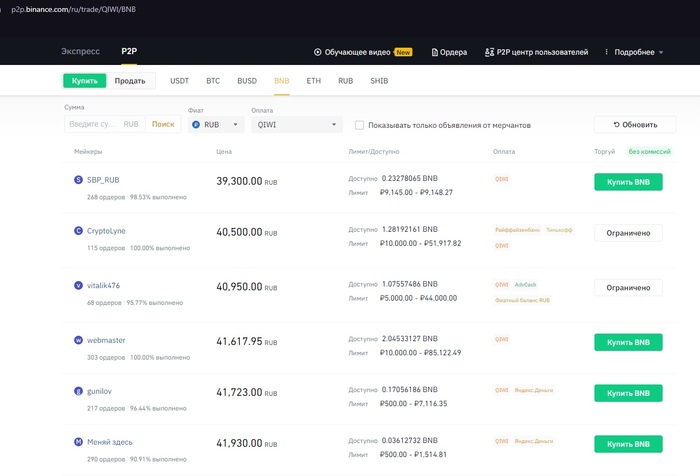The width and height of the screenshot is (700, 476).
Task: Click Купить BNB for Меняй здесь offer
Action: pyautogui.click(x=628, y=444)
